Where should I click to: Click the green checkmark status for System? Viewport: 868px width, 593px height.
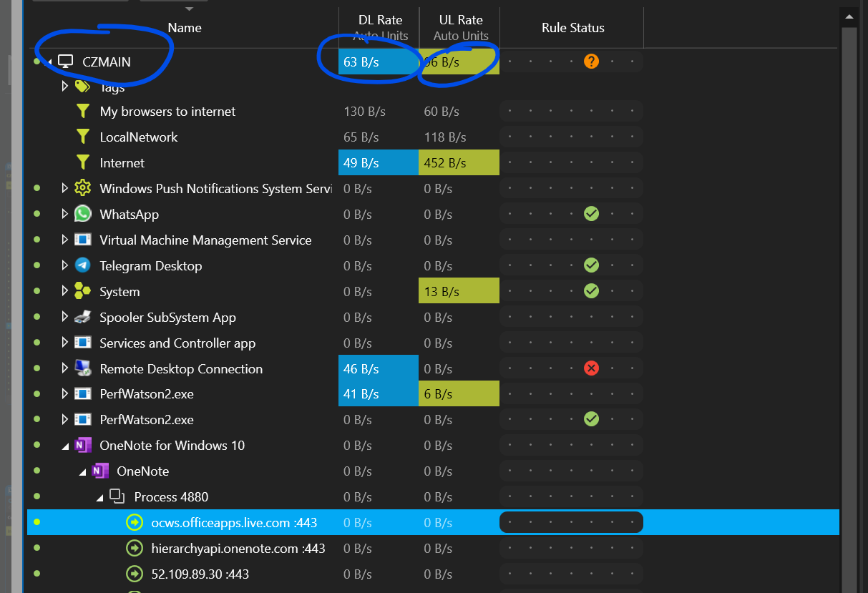point(591,291)
